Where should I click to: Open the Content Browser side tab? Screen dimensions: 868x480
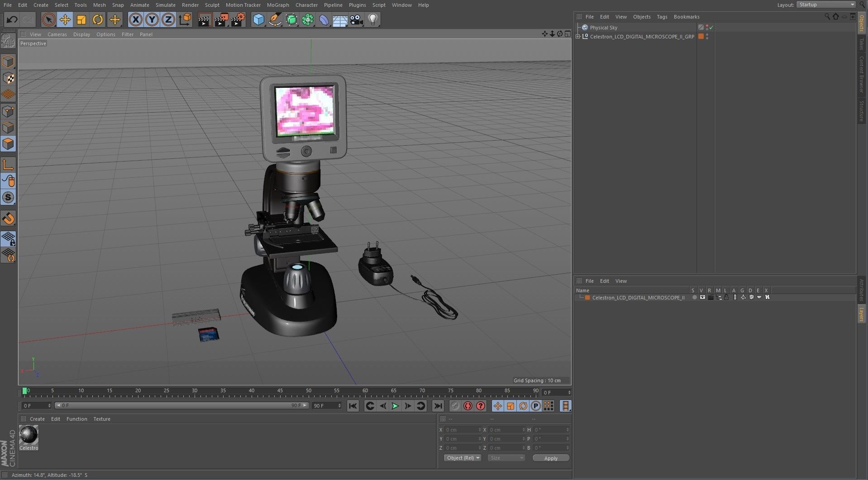(861, 74)
